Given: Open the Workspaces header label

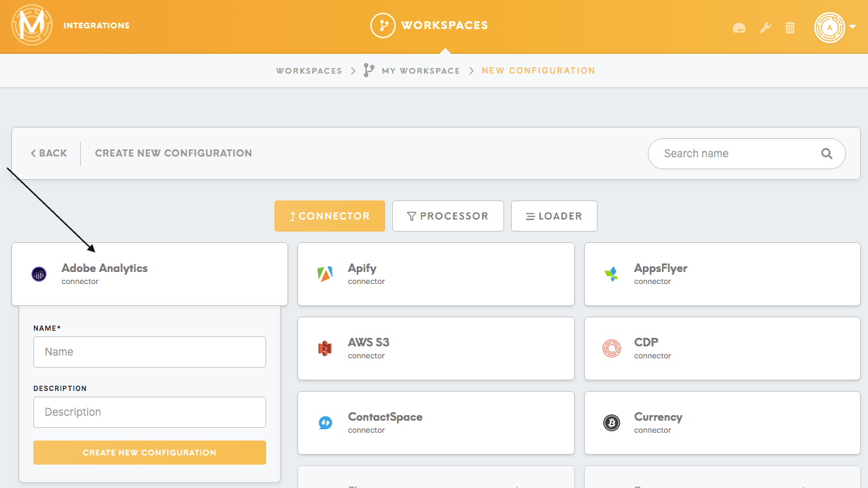Looking at the screenshot, I should click(x=445, y=25).
